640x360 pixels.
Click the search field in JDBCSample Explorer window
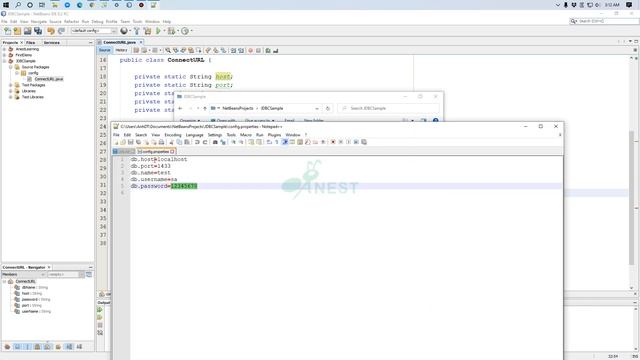pyautogui.click(x=388, y=108)
